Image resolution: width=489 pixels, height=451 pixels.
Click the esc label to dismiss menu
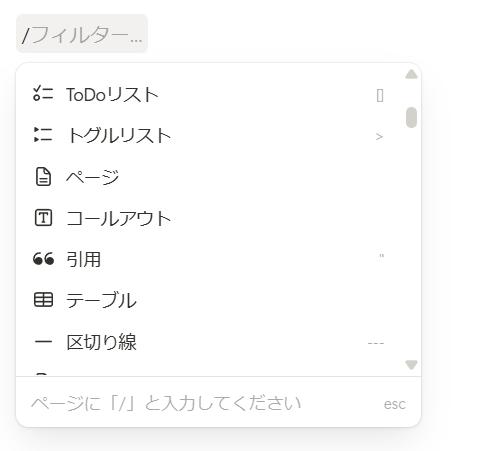395,404
